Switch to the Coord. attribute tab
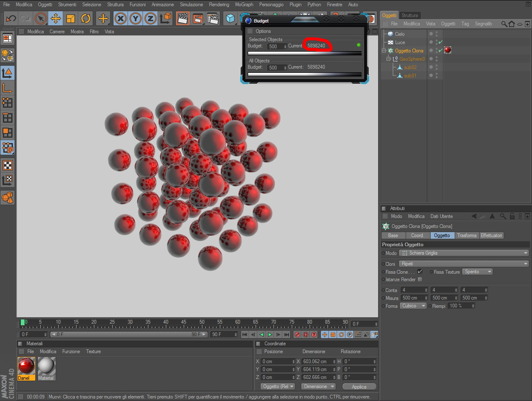Screen dimensions: 532x401 coord(417,235)
